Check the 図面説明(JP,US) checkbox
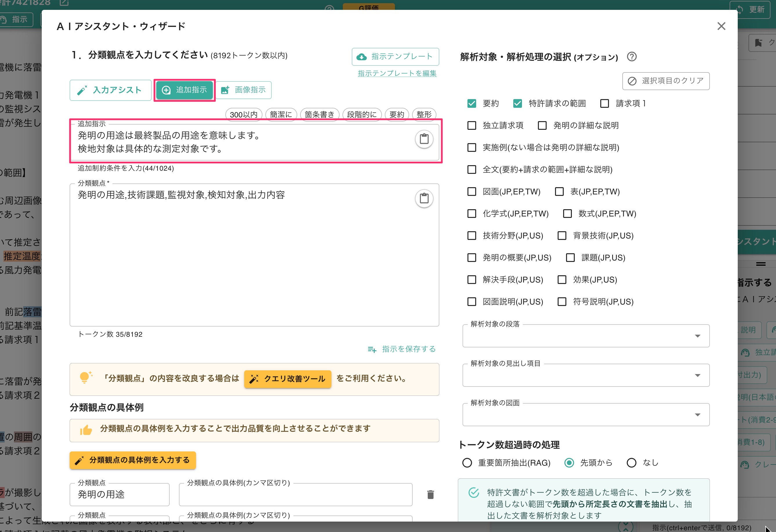The width and height of the screenshot is (776, 532). click(472, 302)
